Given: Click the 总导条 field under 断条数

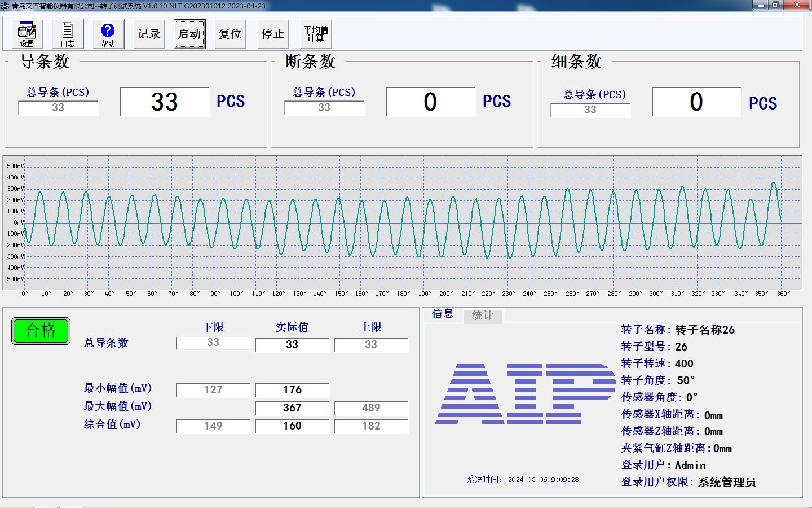Looking at the screenshot, I should (x=324, y=108).
